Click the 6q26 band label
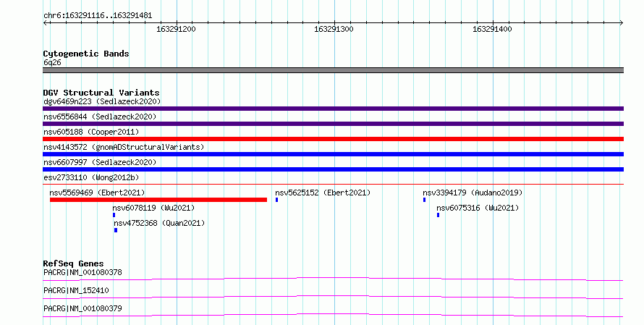The image size is (644, 325). coord(52,62)
